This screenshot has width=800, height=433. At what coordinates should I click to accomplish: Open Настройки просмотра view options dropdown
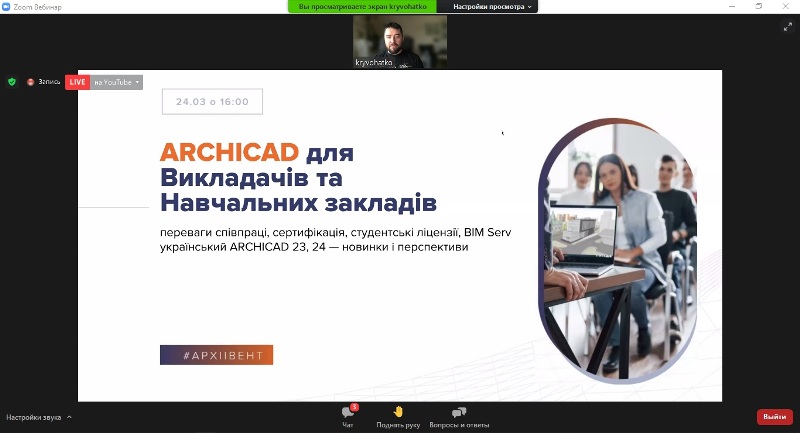point(491,7)
